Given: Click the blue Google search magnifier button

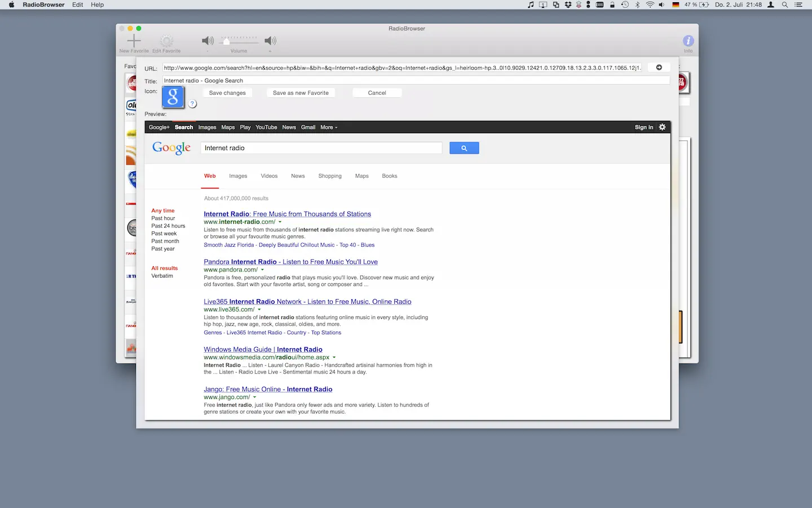Looking at the screenshot, I should (464, 148).
